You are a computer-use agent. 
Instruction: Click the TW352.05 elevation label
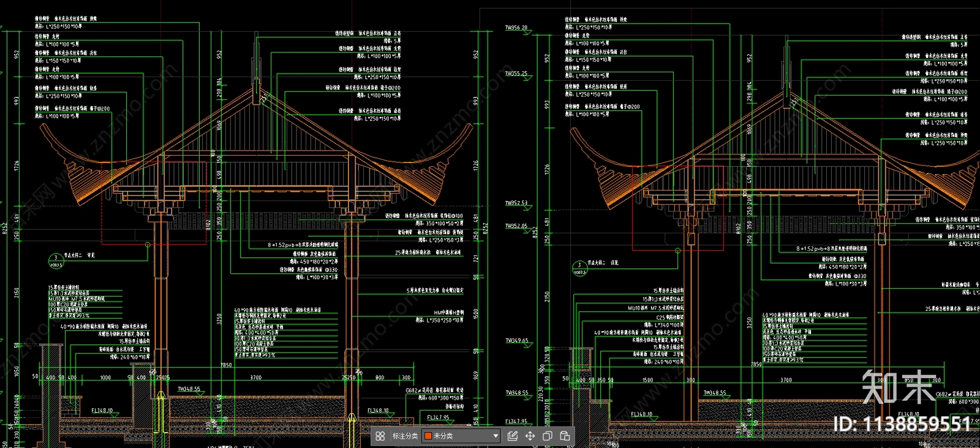click(x=516, y=226)
